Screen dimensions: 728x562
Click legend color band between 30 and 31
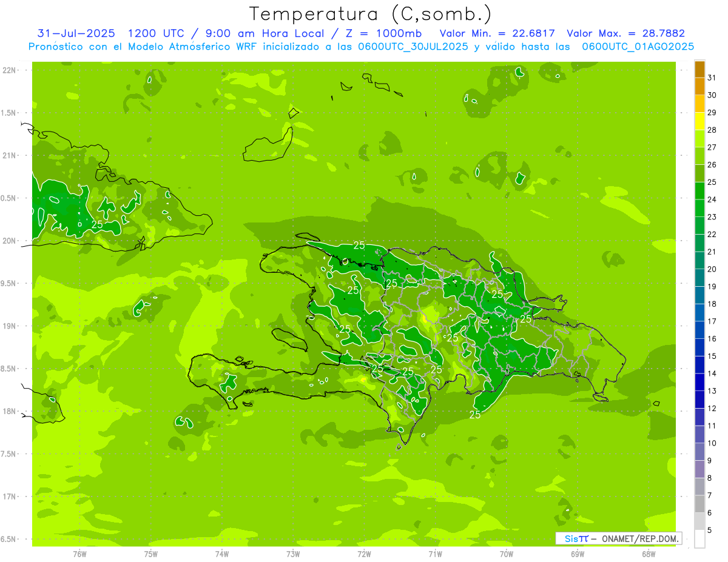point(699,86)
